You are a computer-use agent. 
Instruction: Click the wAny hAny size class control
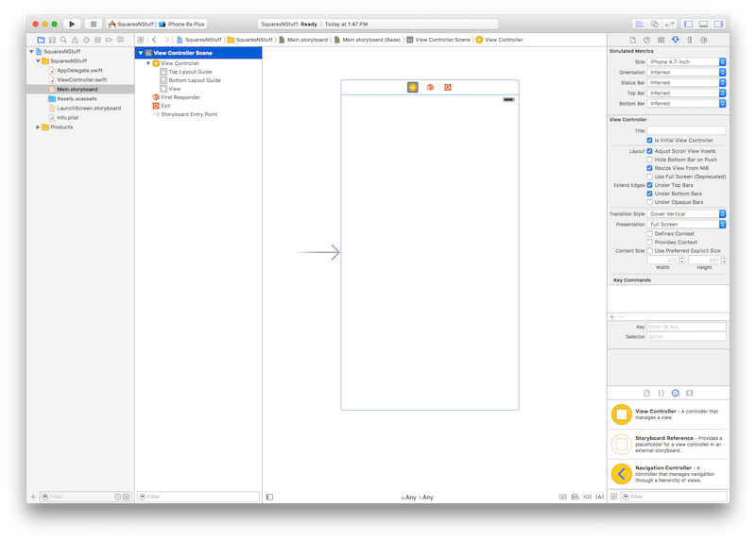pos(417,498)
